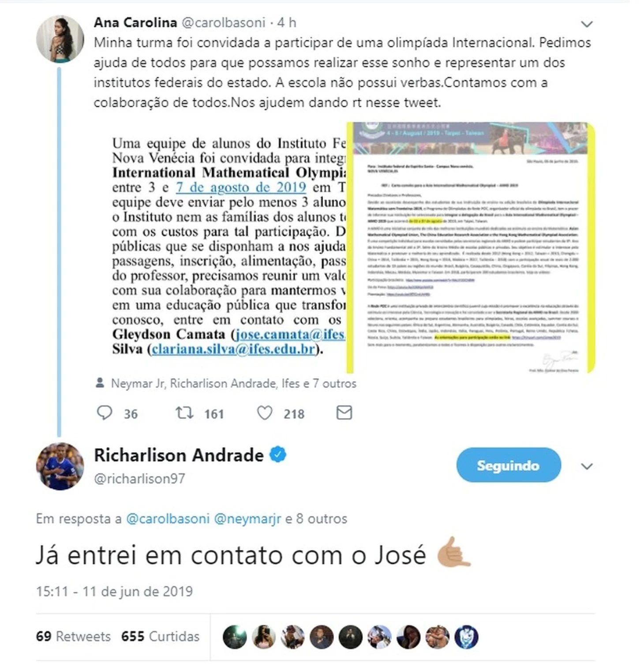Click the reply speech bubble icon
The width and height of the screenshot is (644, 666).
pos(105,413)
